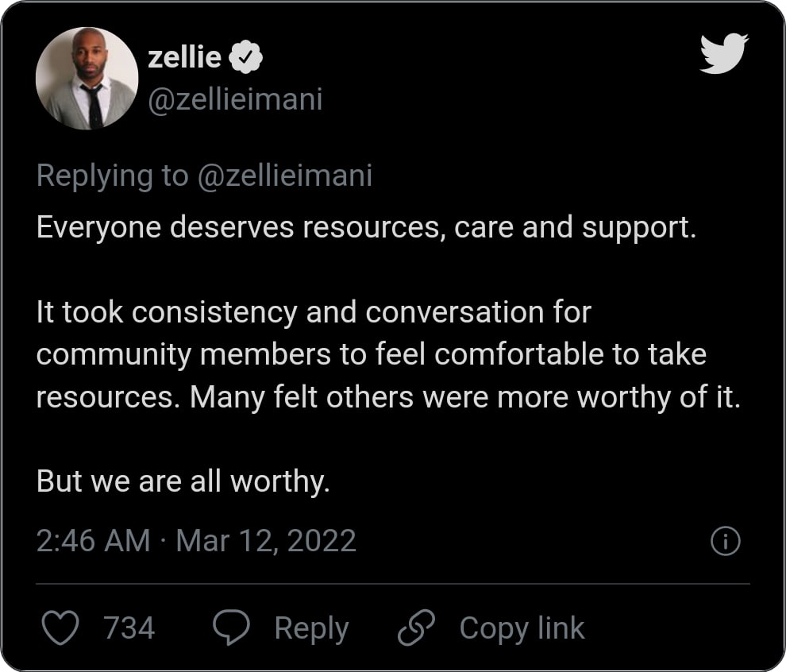Click the Copy link text
This screenshot has width=786, height=672.
[522, 628]
